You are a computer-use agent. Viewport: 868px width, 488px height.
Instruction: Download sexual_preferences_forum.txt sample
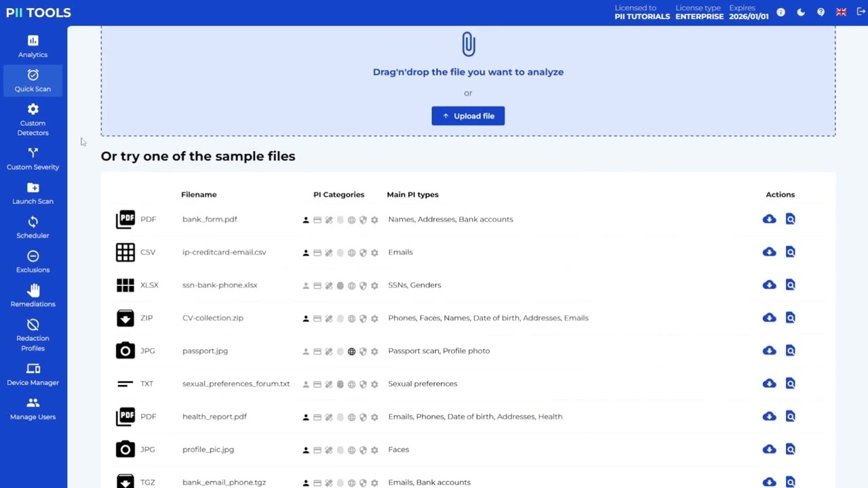click(769, 384)
